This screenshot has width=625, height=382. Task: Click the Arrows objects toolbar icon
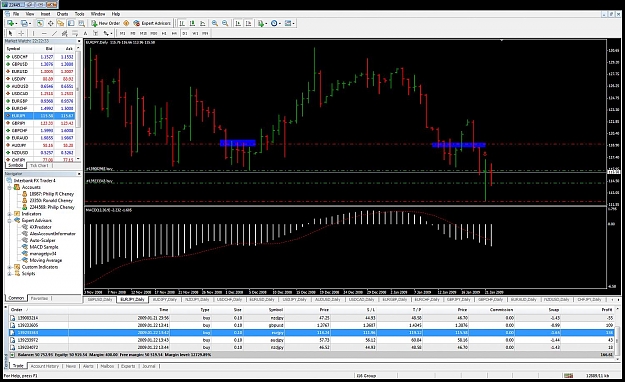[106, 33]
